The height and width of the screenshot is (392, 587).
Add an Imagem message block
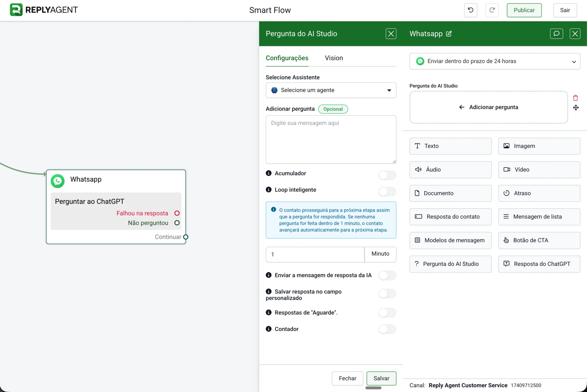[x=539, y=146]
